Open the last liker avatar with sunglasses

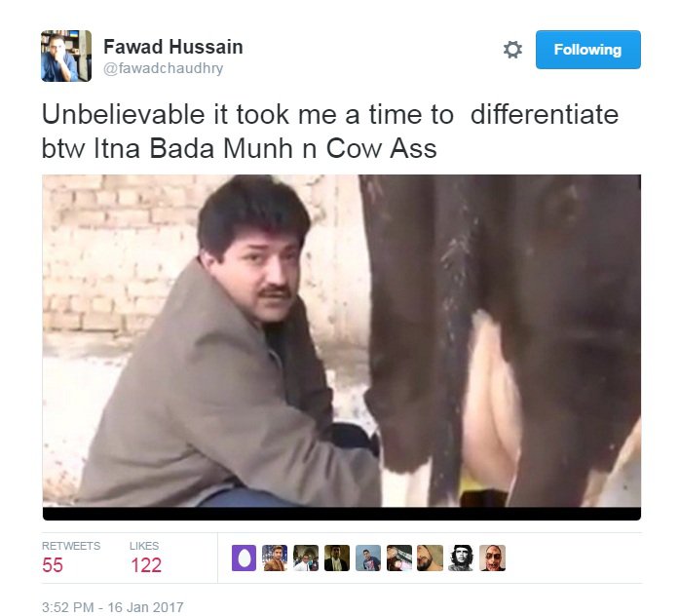tap(492, 558)
